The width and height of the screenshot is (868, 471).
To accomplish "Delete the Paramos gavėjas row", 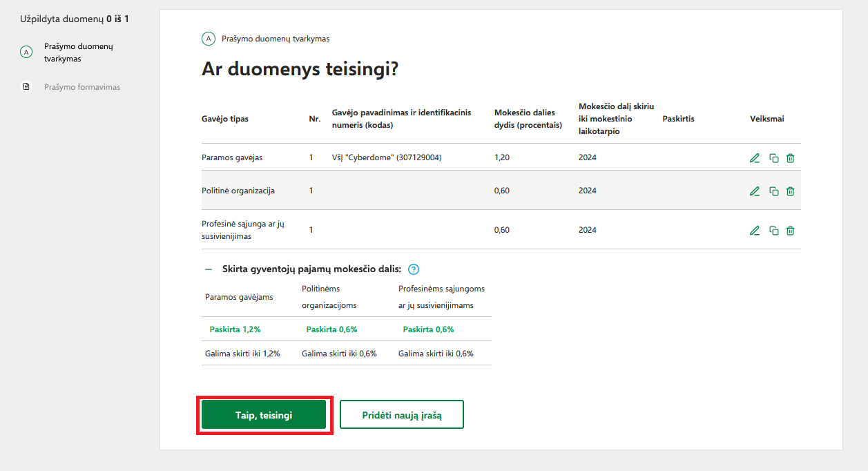I will pyautogui.click(x=791, y=158).
